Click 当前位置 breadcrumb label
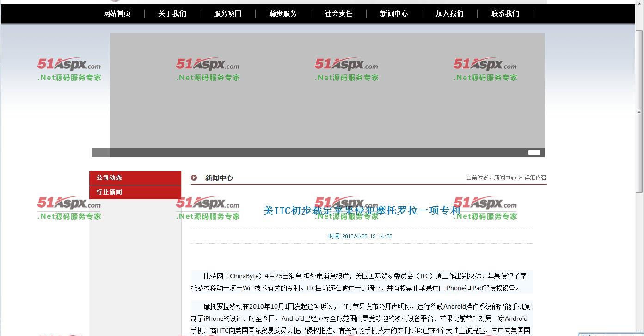Image resolution: width=644 pixels, height=336 pixels. click(x=479, y=177)
